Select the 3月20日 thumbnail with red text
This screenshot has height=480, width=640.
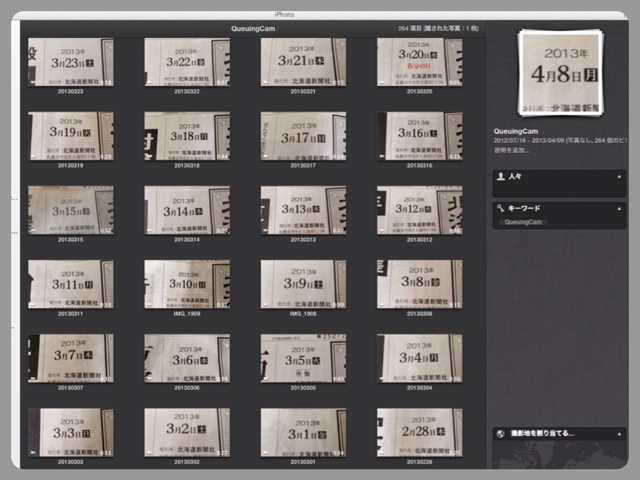click(x=420, y=62)
